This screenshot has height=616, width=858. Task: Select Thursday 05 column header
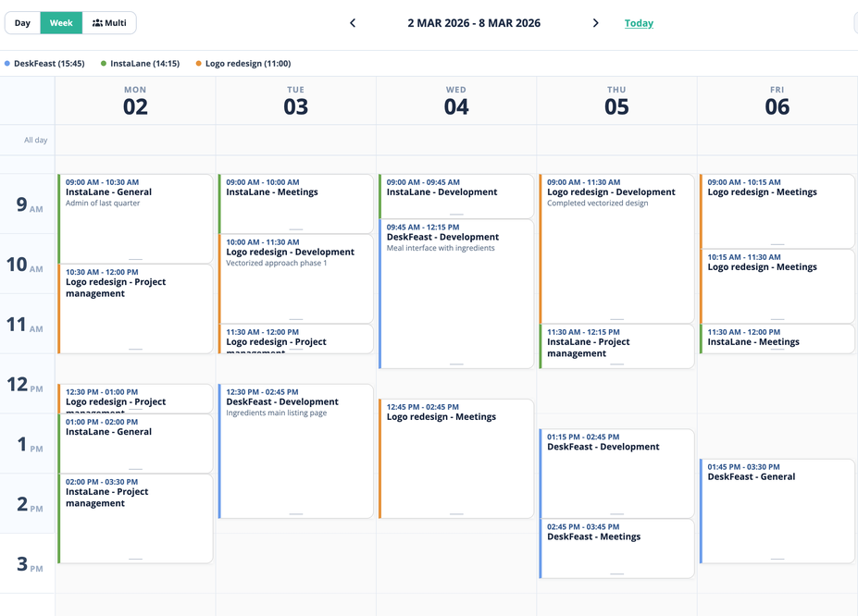pyautogui.click(x=616, y=101)
